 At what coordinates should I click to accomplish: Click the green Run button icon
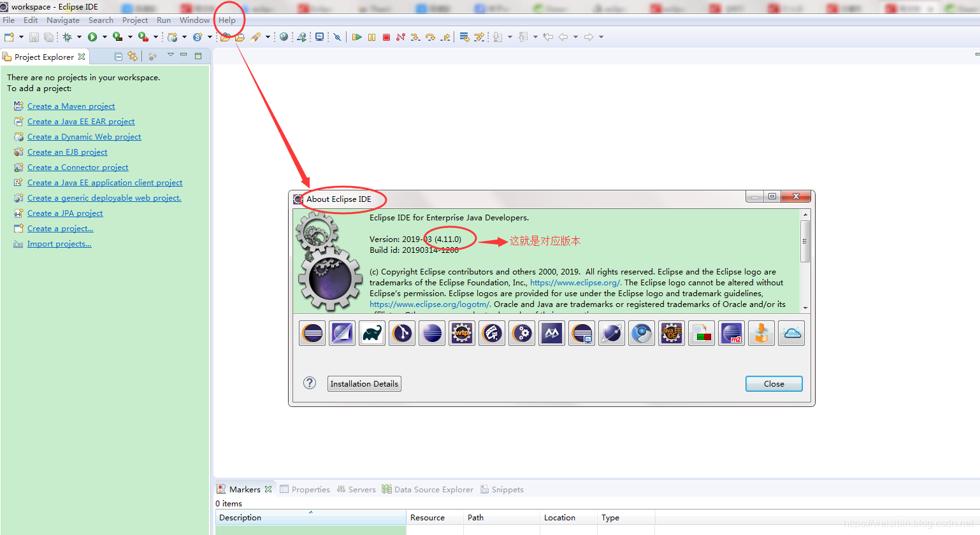point(92,37)
